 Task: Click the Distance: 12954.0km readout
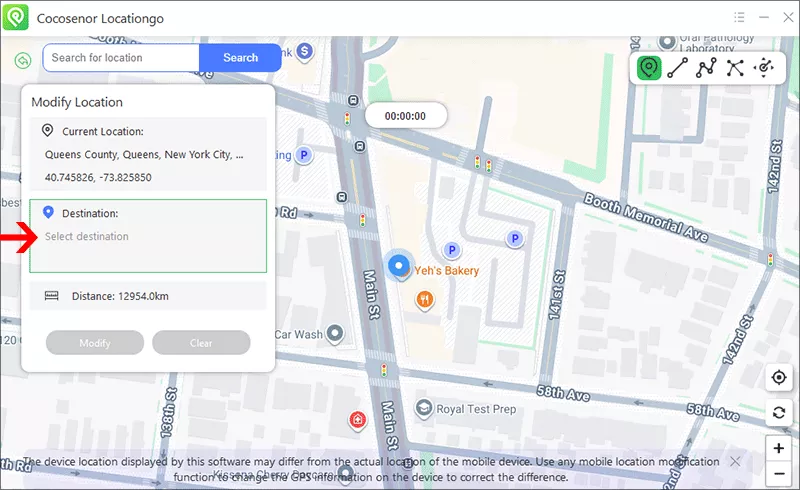coord(120,296)
